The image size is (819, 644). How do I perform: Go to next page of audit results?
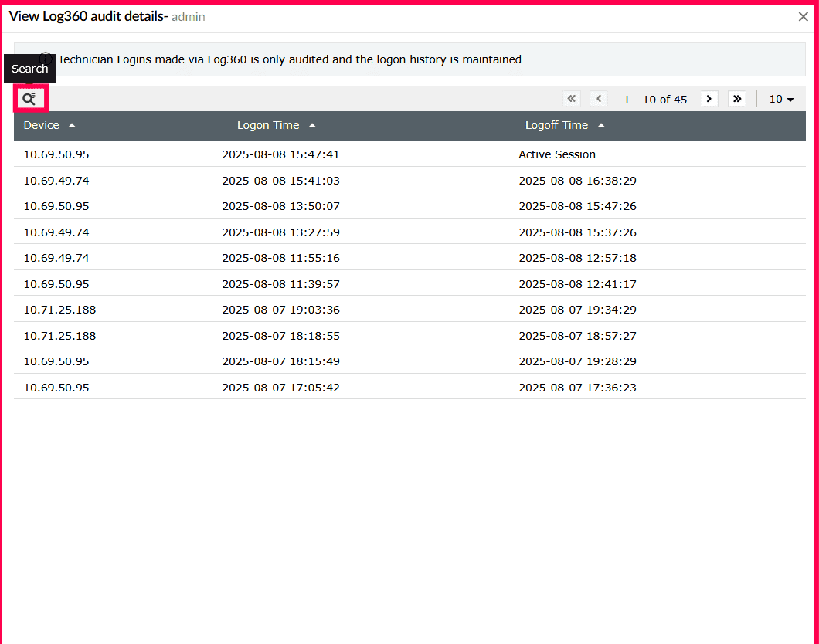tap(709, 99)
